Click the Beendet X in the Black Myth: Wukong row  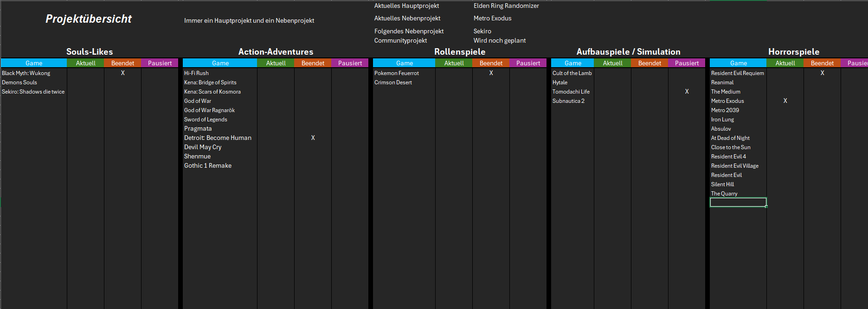pos(123,73)
